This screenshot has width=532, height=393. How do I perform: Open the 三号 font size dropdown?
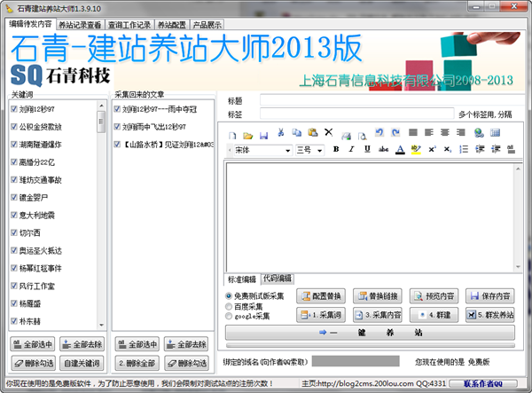tap(319, 150)
